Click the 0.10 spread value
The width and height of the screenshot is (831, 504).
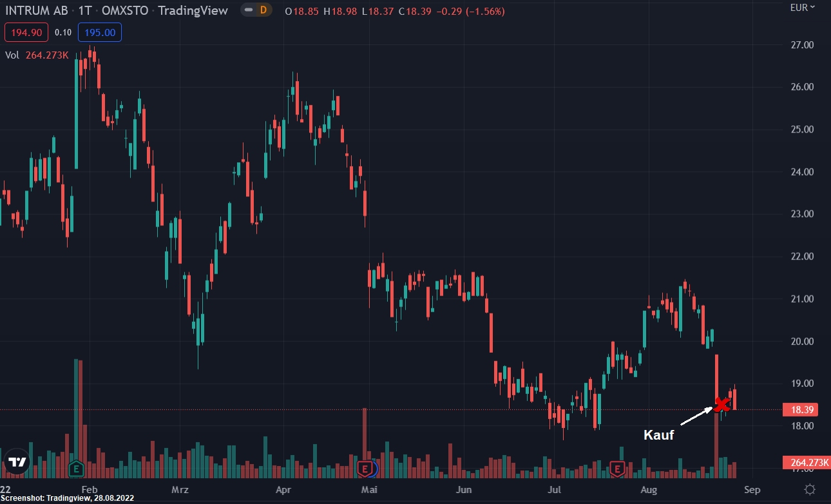[63, 32]
